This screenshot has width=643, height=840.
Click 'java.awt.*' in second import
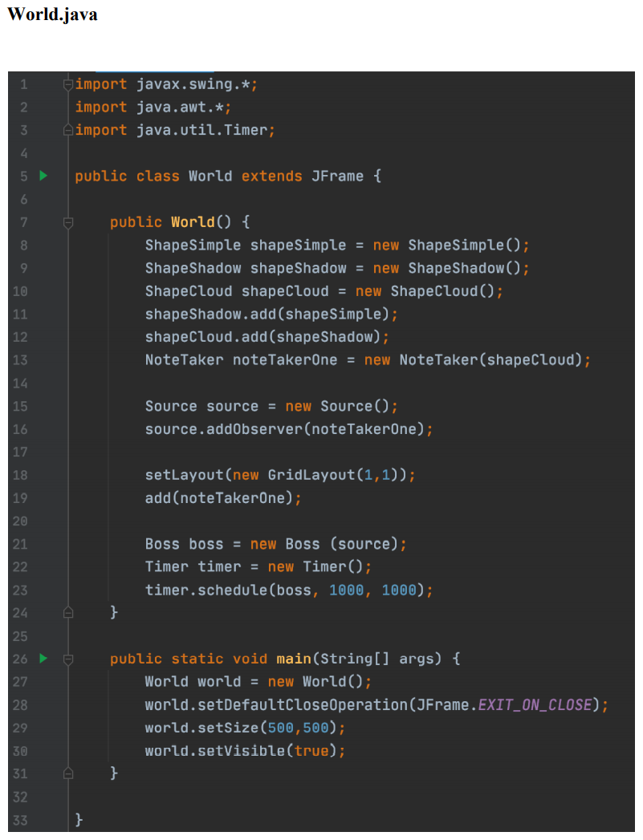(x=180, y=108)
